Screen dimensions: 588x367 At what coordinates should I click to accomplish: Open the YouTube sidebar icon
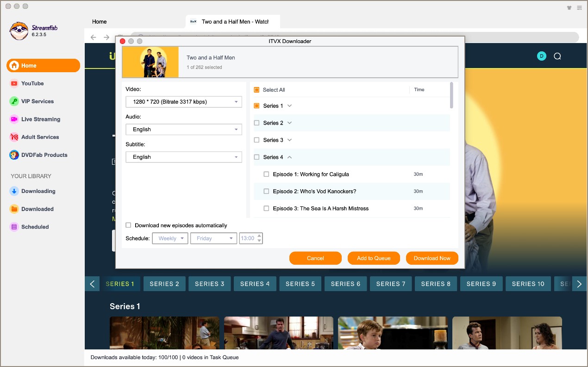coord(14,83)
